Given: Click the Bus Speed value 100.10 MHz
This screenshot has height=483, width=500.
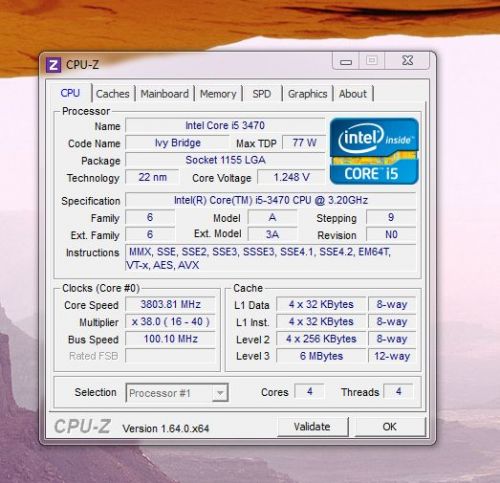Looking at the screenshot, I should pyautogui.click(x=170, y=339).
